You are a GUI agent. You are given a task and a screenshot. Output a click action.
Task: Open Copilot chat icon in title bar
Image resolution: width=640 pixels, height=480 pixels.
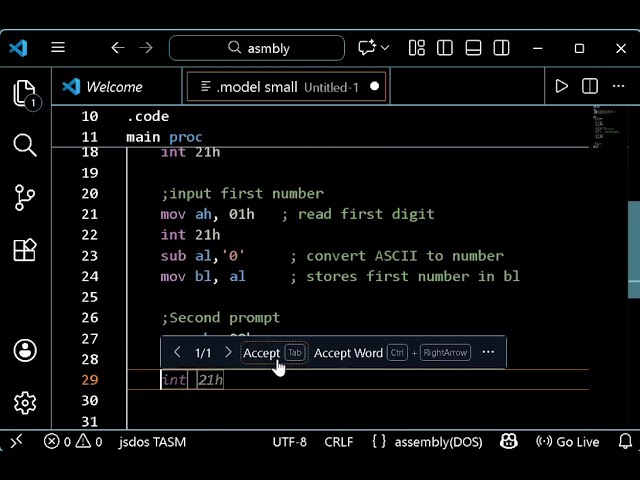pyautogui.click(x=367, y=48)
